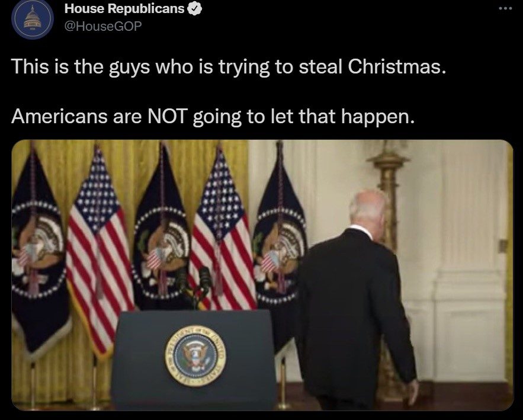Open the @HouseGOP handle link
Screen dimensions: 523x420
(x=102, y=26)
